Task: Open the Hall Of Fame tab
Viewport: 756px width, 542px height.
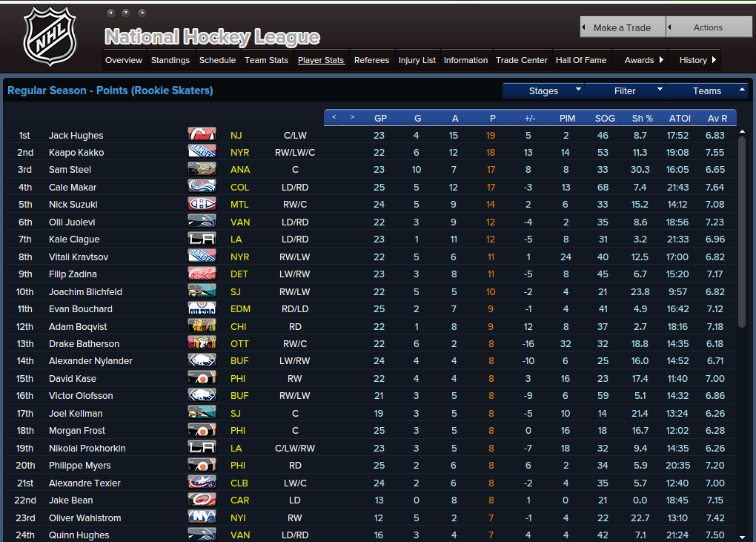Action: tap(581, 60)
